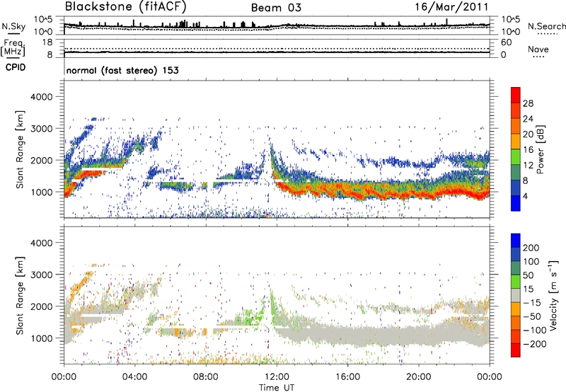Click the "normal (fast stereo) 153" text
Screen dimensions: 566x392
[122, 70]
